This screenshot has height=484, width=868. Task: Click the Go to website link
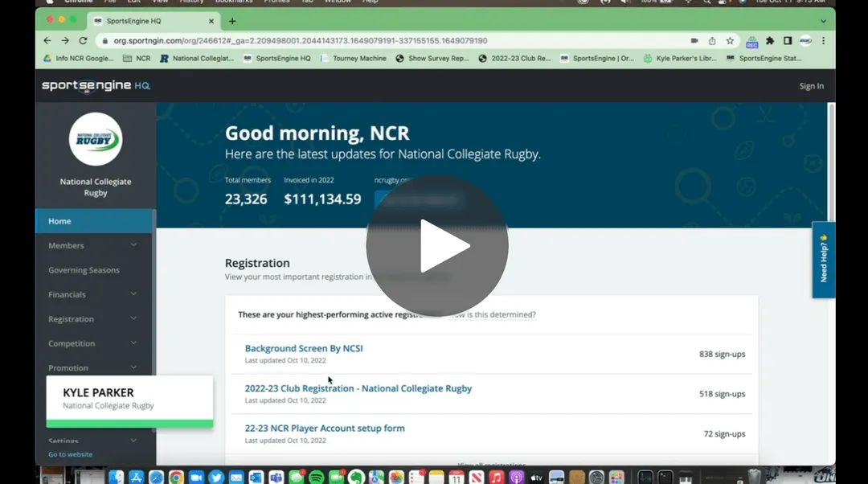[70, 454]
